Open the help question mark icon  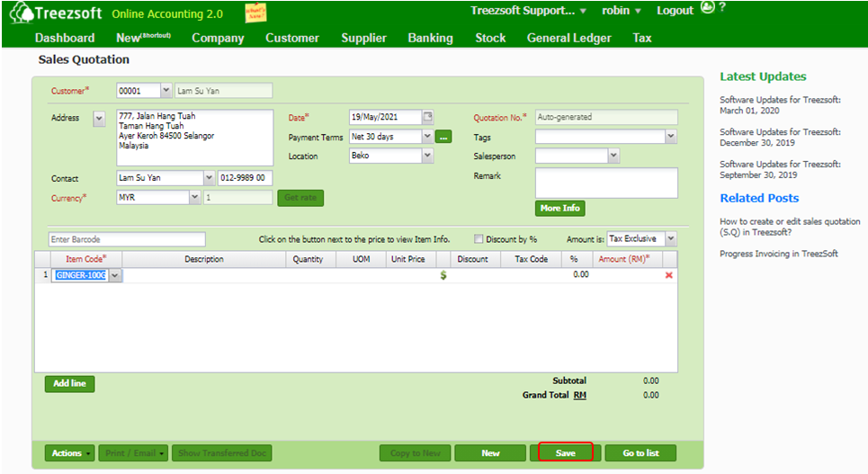tap(722, 8)
